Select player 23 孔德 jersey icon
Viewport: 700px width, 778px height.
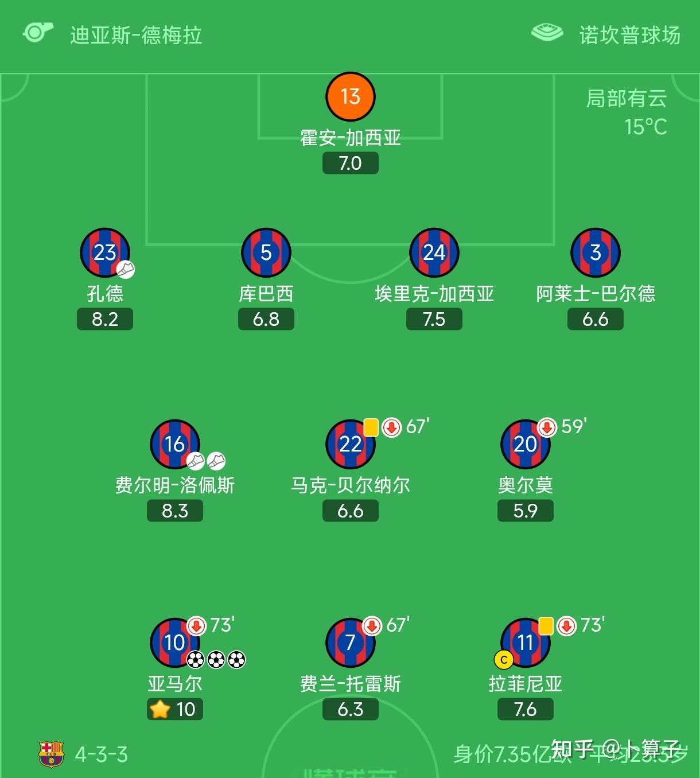click(104, 252)
